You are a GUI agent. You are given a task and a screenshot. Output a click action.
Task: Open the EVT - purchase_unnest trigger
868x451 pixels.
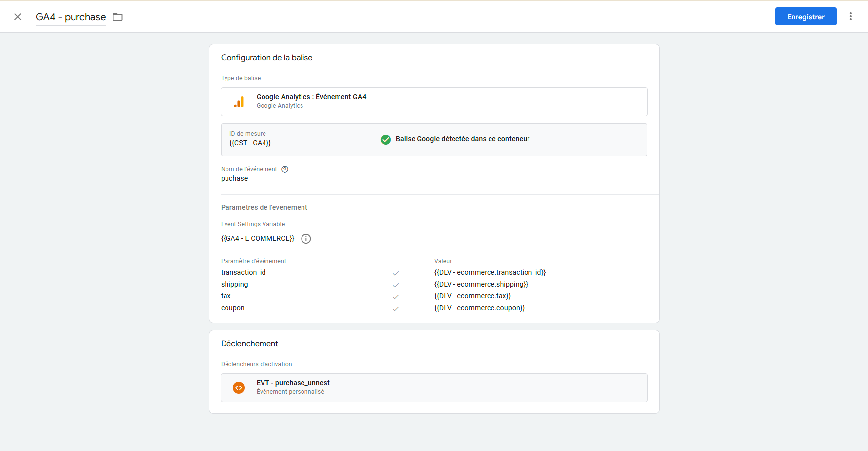[x=434, y=388]
